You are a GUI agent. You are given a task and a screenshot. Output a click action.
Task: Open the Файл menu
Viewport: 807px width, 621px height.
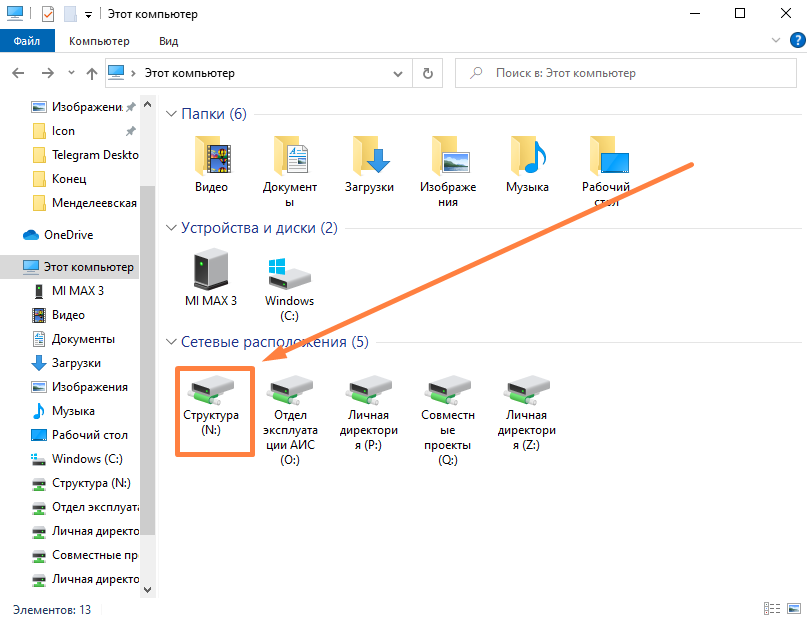coord(26,41)
